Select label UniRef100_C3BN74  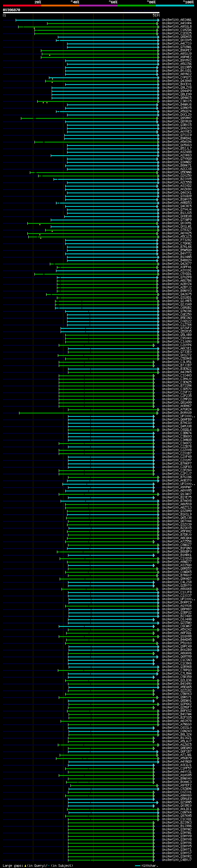(177, 433)
